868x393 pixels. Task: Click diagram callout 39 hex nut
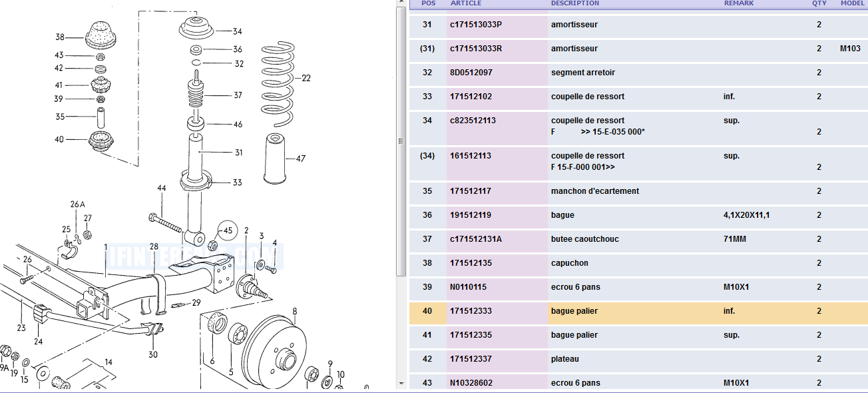59,99
